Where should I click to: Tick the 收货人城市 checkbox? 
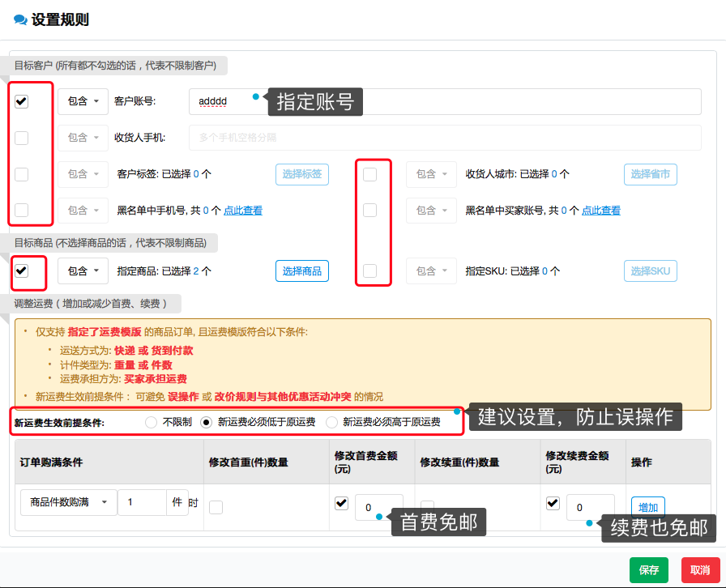[x=370, y=174]
